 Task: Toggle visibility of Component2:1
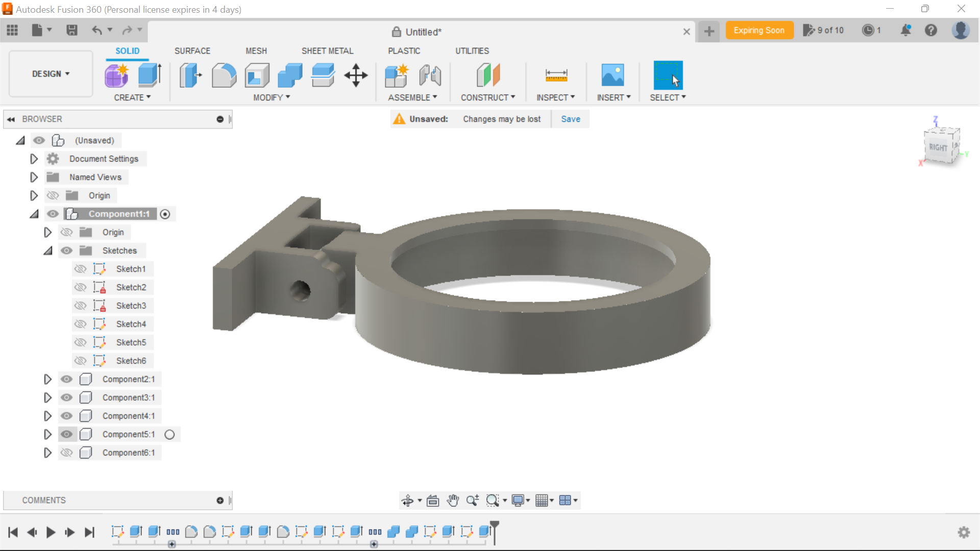66,379
